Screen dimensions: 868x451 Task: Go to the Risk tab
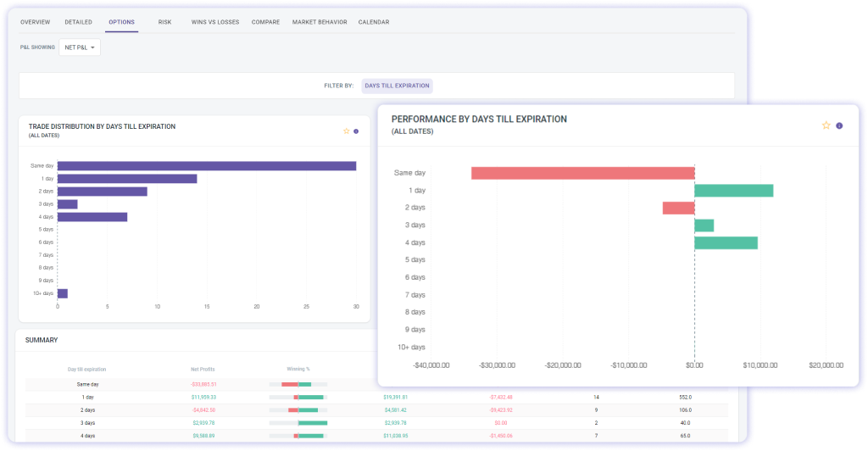(x=164, y=22)
